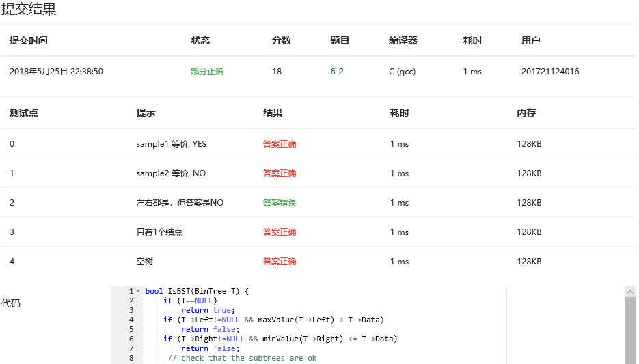This screenshot has width=639, height=364.
Task: Click the 编译器 column header
Action: click(x=403, y=40)
